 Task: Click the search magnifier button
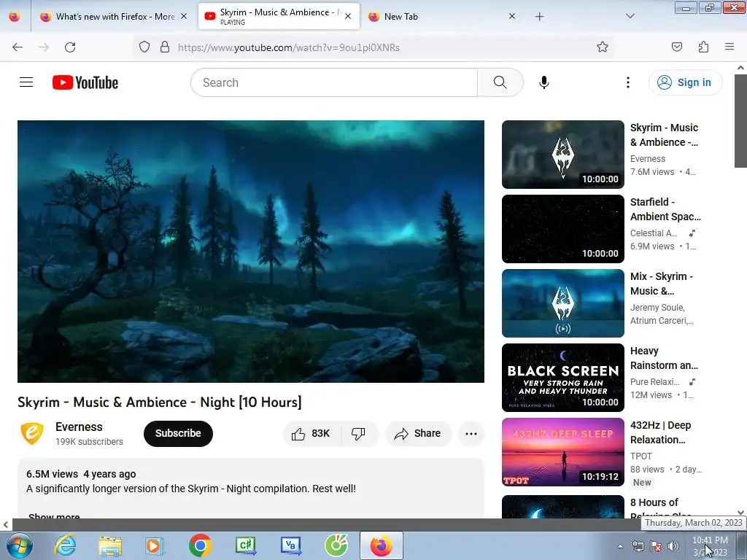click(x=500, y=82)
